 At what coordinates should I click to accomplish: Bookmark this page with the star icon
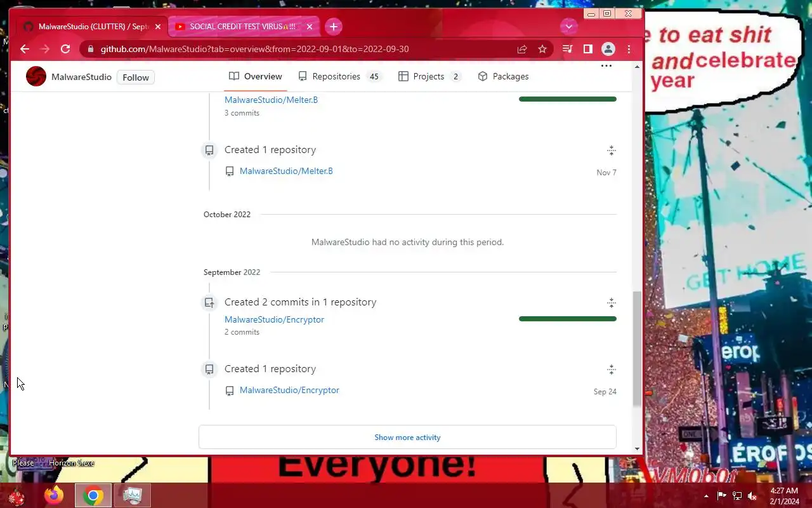542,49
